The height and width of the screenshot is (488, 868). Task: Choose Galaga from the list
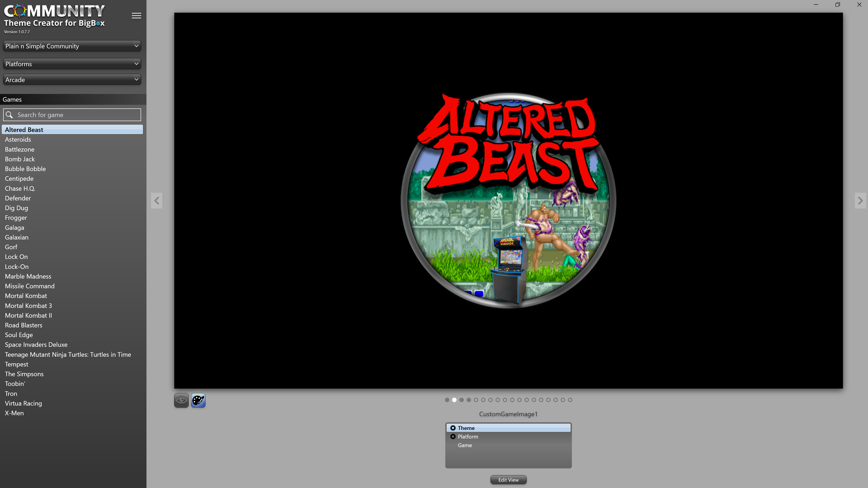(x=72, y=228)
